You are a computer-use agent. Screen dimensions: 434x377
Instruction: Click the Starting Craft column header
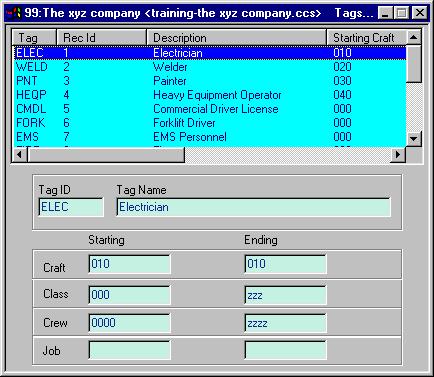tap(367, 37)
